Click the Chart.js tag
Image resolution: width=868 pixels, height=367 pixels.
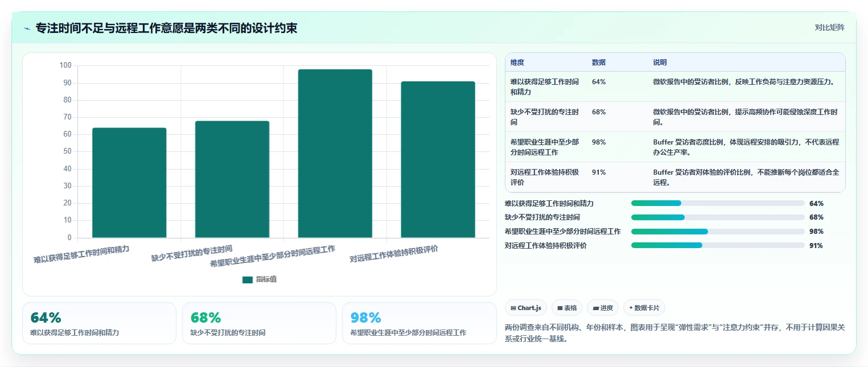click(526, 308)
